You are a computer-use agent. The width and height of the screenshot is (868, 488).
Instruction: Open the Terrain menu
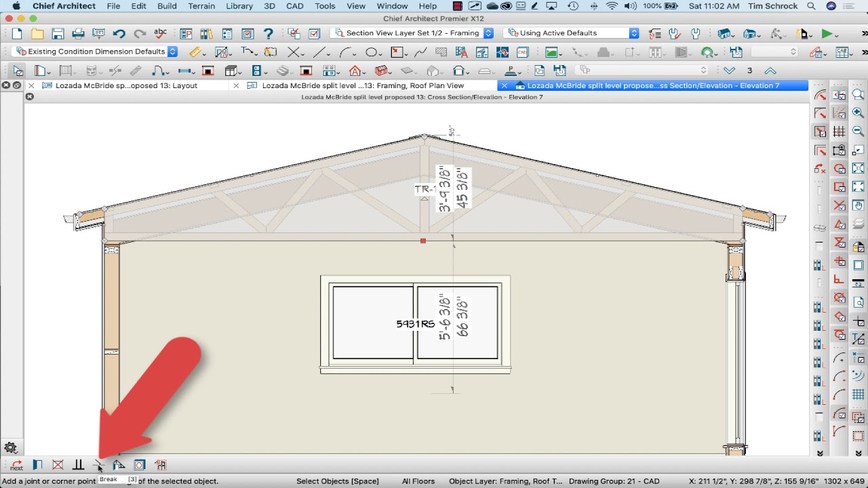tap(201, 6)
